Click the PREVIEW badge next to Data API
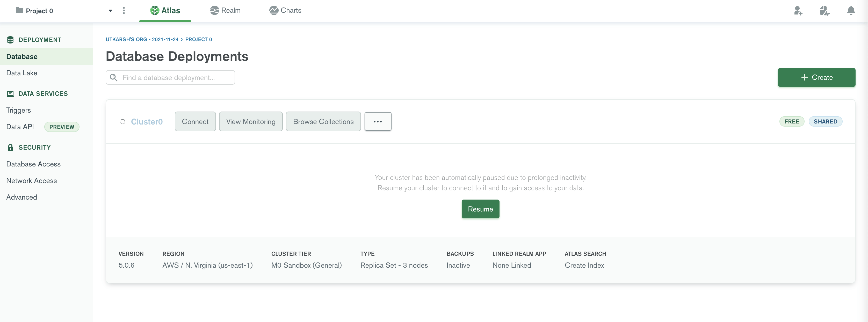Image resolution: width=868 pixels, height=322 pixels. pyautogui.click(x=62, y=127)
